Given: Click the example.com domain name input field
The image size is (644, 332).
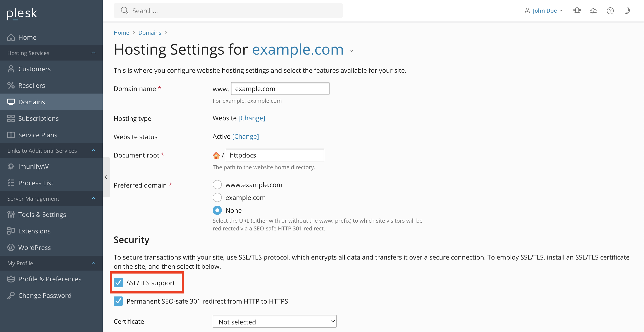Looking at the screenshot, I should coord(280,89).
